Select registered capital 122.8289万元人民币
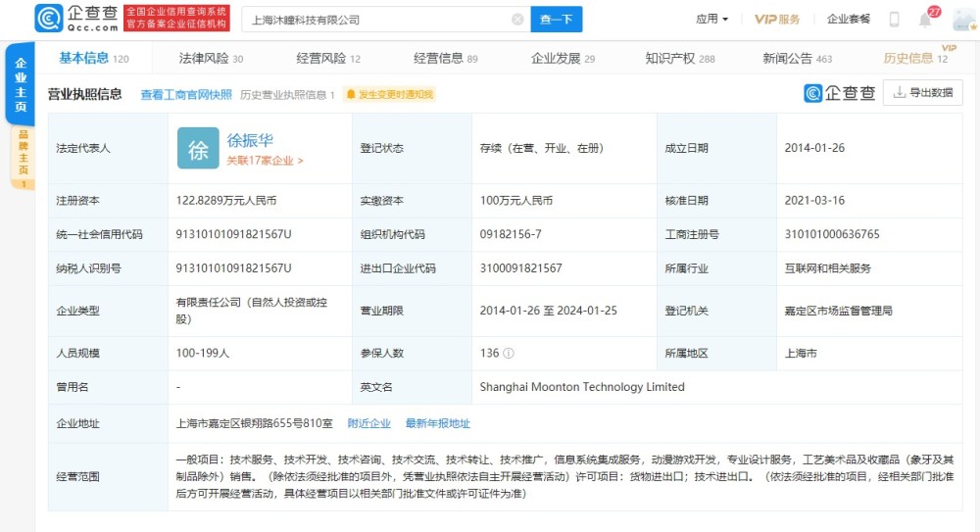The height and width of the screenshot is (532, 980). (x=226, y=201)
